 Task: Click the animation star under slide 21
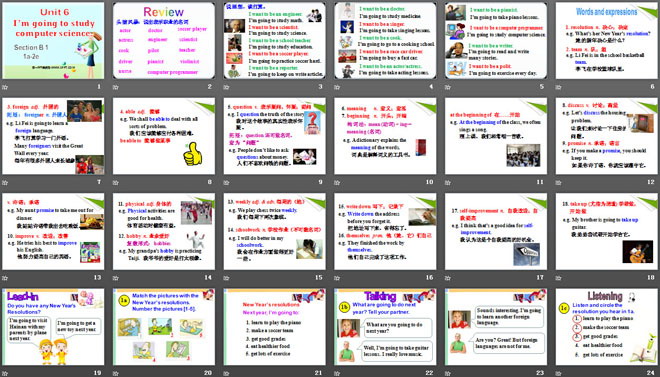pyautogui.click(x=226, y=373)
